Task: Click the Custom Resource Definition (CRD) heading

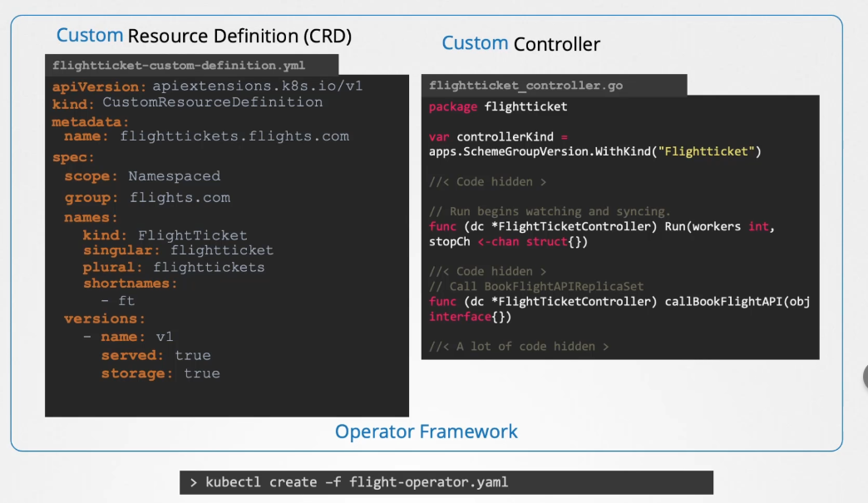Action: click(204, 36)
